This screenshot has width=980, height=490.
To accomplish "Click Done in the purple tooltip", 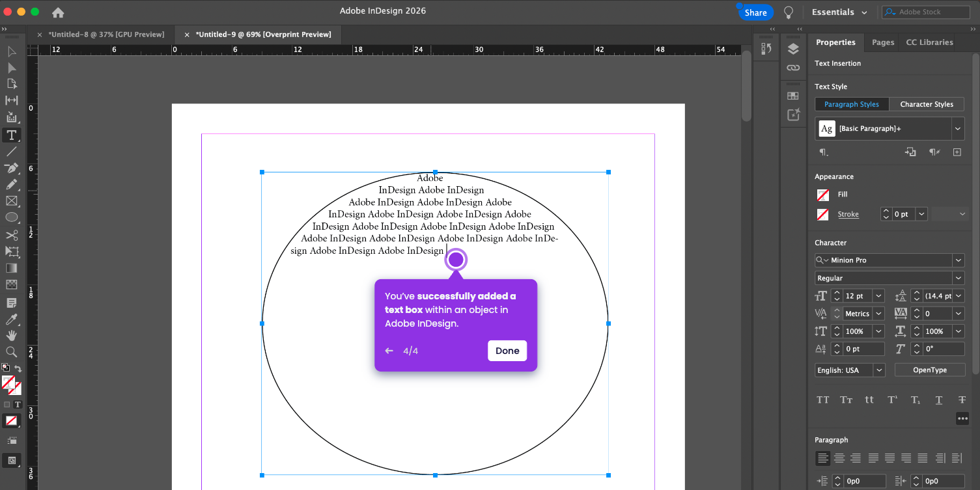I will click(507, 351).
